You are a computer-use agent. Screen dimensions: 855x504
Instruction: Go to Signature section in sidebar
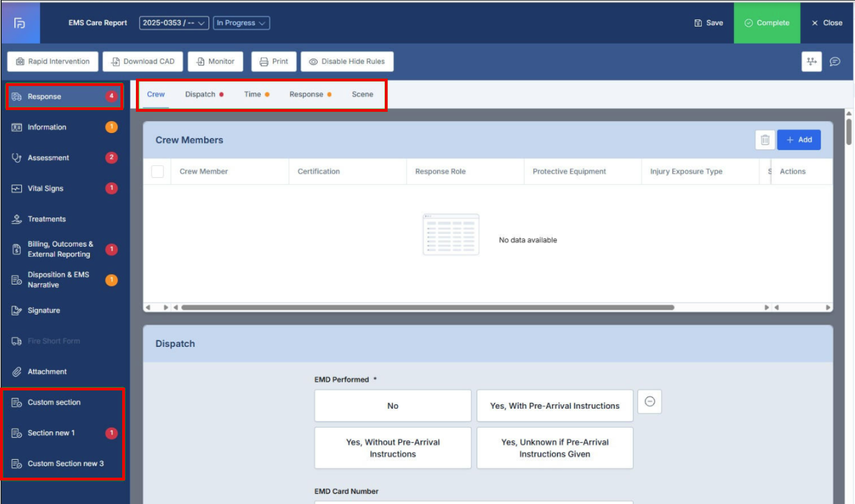coord(44,310)
